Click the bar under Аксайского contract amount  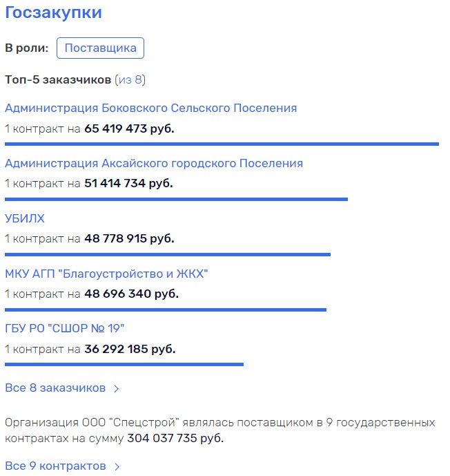176,199
